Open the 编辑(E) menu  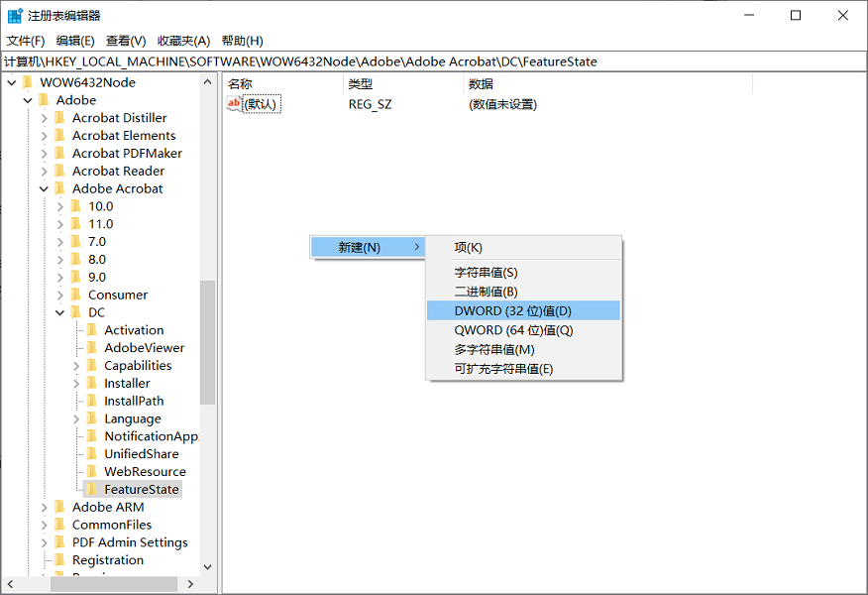pyautogui.click(x=75, y=41)
